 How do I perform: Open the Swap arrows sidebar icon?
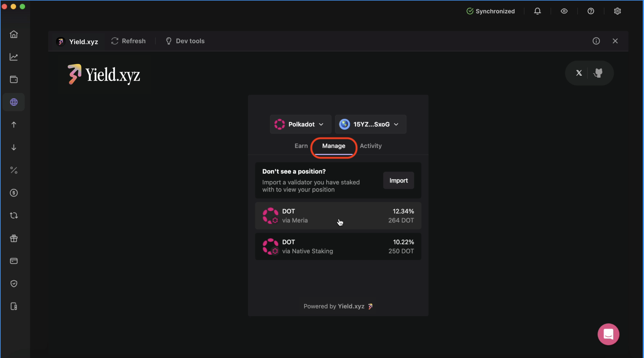point(14,216)
